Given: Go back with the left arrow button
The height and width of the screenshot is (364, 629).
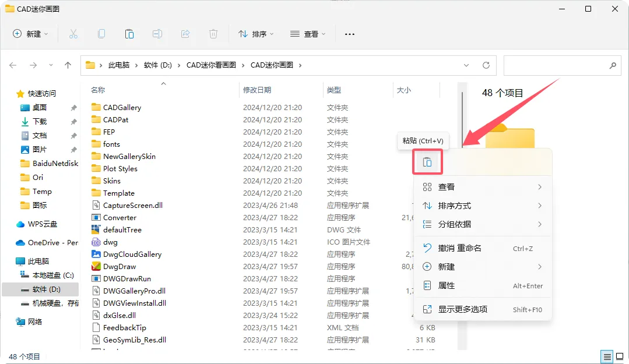Looking at the screenshot, I should [x=13, y=65].
